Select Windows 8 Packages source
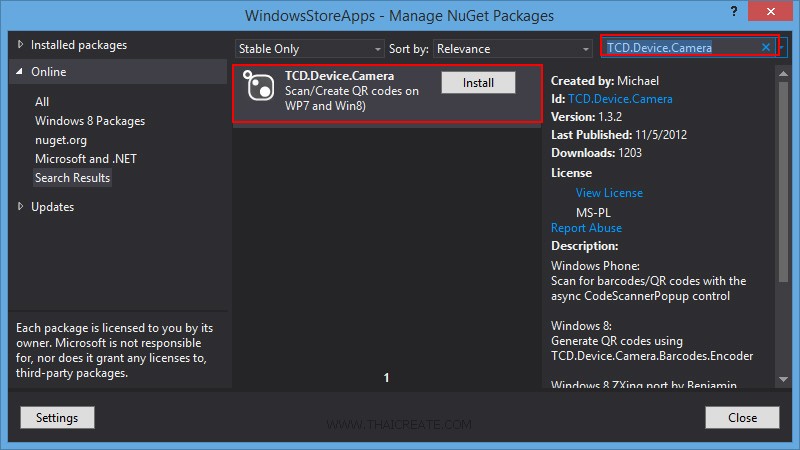Image resolution: width=800 pixels, height=450 pixels. (90, 121)
